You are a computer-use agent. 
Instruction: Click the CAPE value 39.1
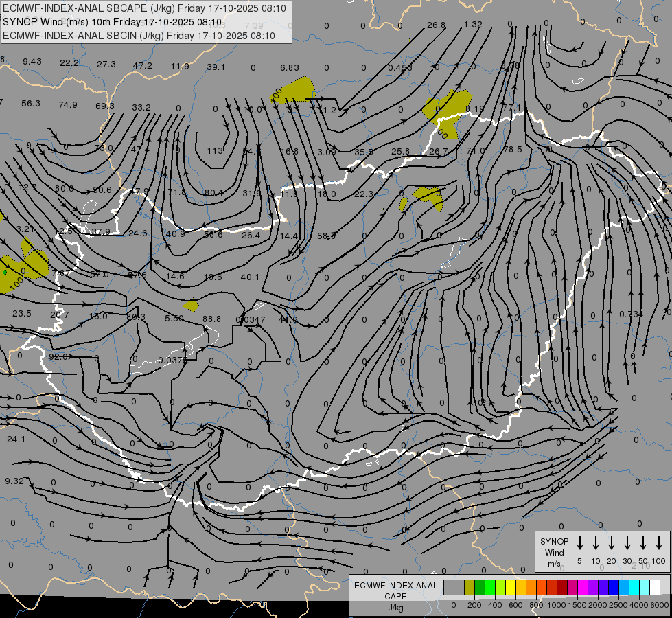[x=216, y=67]
